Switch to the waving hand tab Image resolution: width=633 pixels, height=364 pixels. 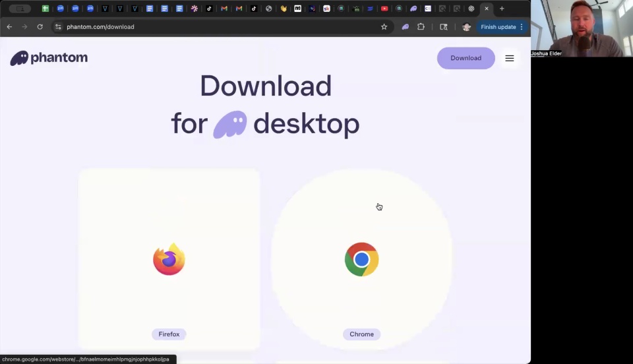click(284, 9)
